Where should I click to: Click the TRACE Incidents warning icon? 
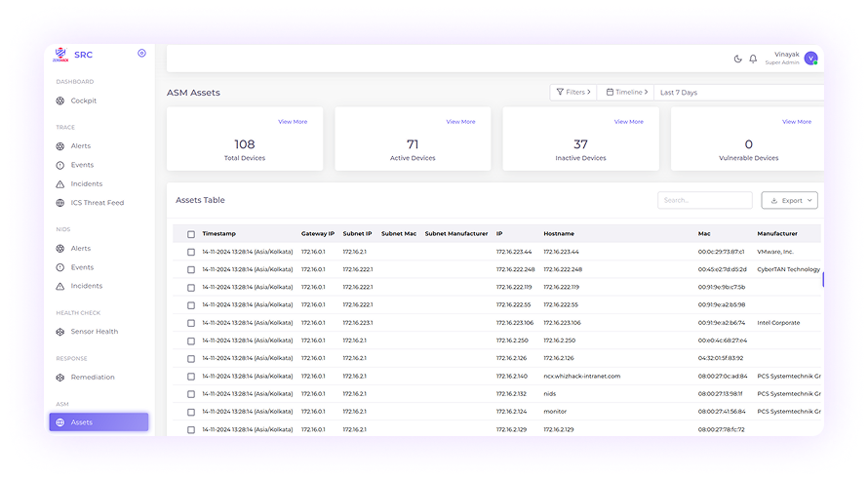point(60,184)
